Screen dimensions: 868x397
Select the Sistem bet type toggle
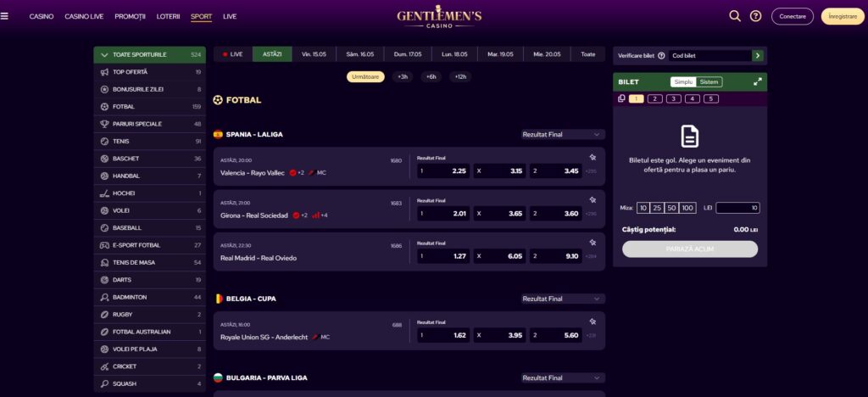coord(709,82)
